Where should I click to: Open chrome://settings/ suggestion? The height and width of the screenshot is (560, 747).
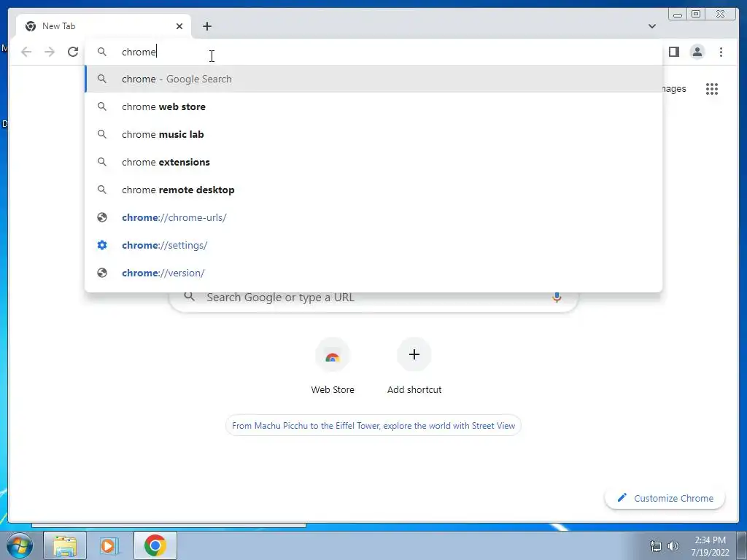coord(373,245)
